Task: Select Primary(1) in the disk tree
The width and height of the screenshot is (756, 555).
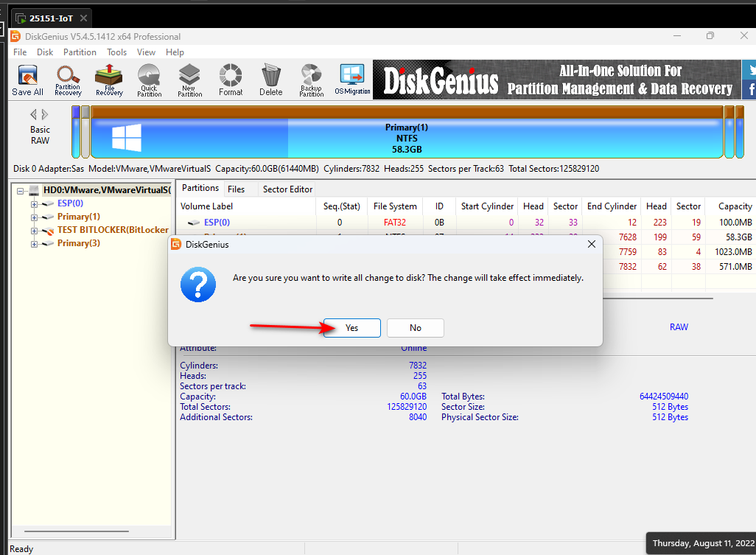Action: [79, 217]
